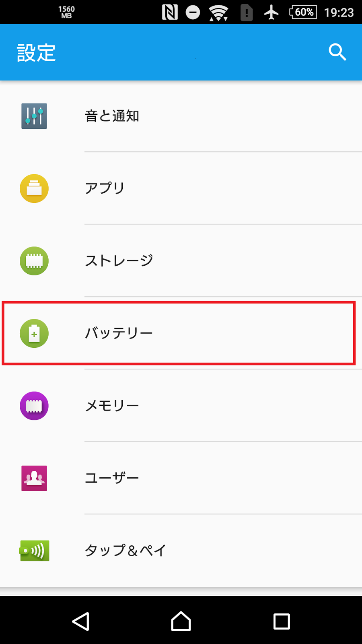Tap the back navigation triangle

[80, 621]
